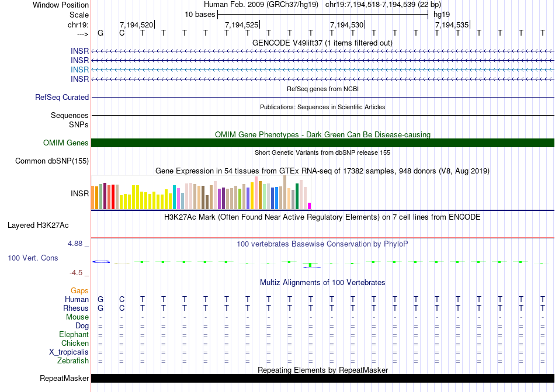Click the 100 vertebrates PhyloP conservation title

[322, 244]
